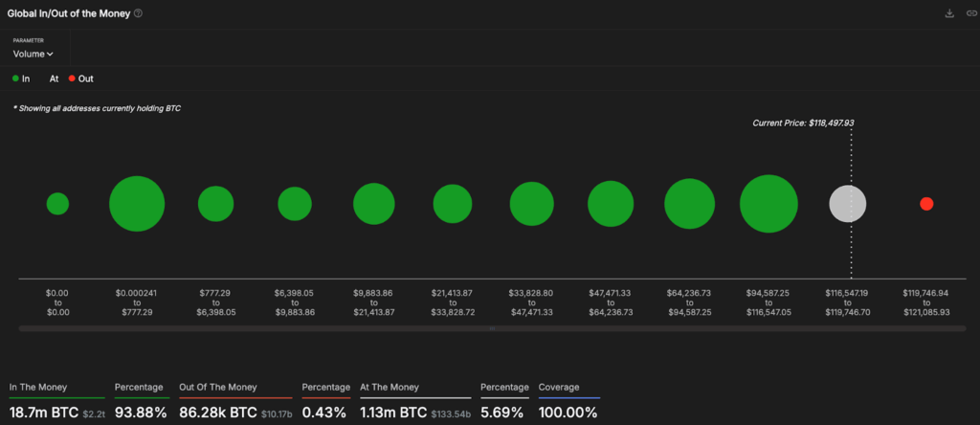Select the white At the Money bubble
The width and height of the screenshot is (980, 425).
pos(848,204)
